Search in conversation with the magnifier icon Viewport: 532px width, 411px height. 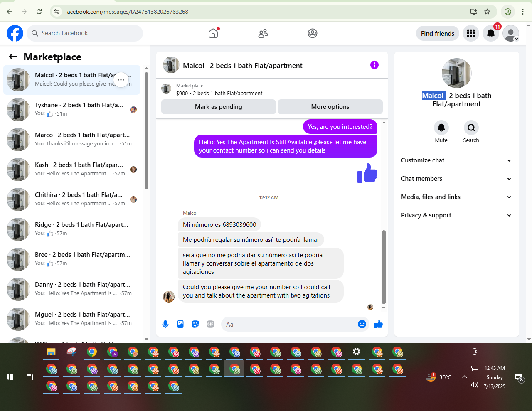tap(471, 128)
